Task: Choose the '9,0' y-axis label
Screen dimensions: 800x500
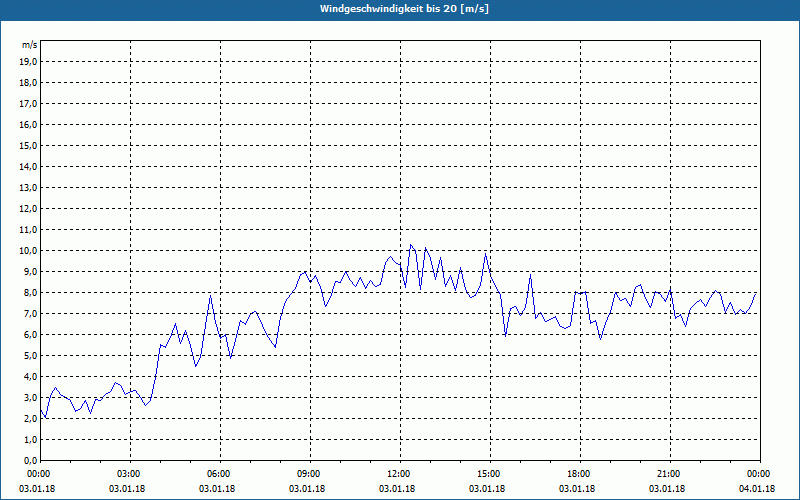Action: (x=30, y=271)
